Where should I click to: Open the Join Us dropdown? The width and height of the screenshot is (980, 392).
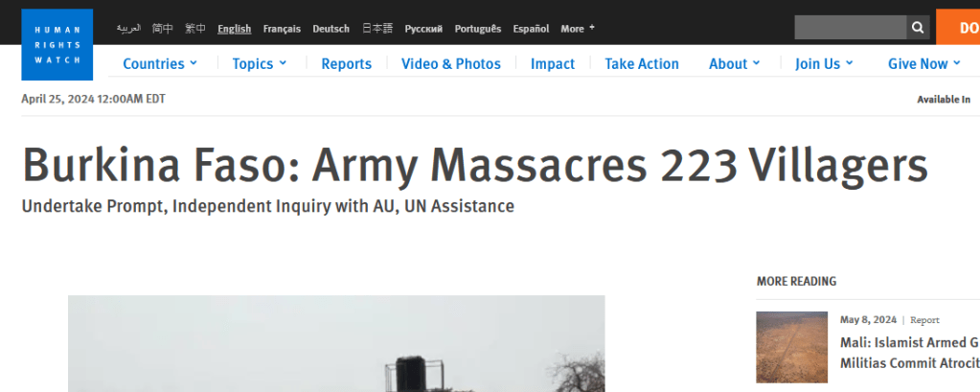point(823,64)
